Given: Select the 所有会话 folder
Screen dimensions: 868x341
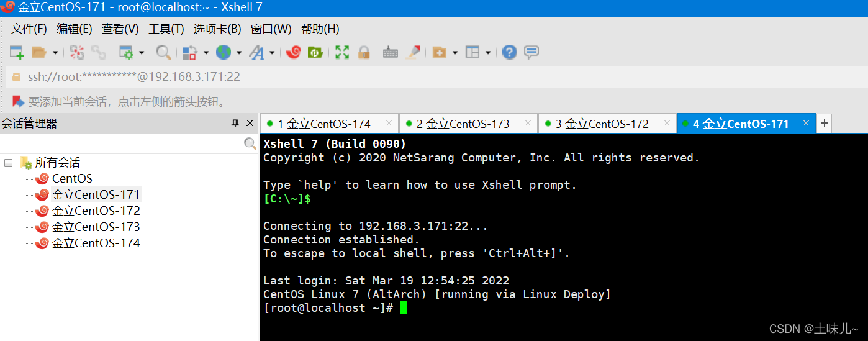Looking at the screenshot, I should click(x=50, y=163).
